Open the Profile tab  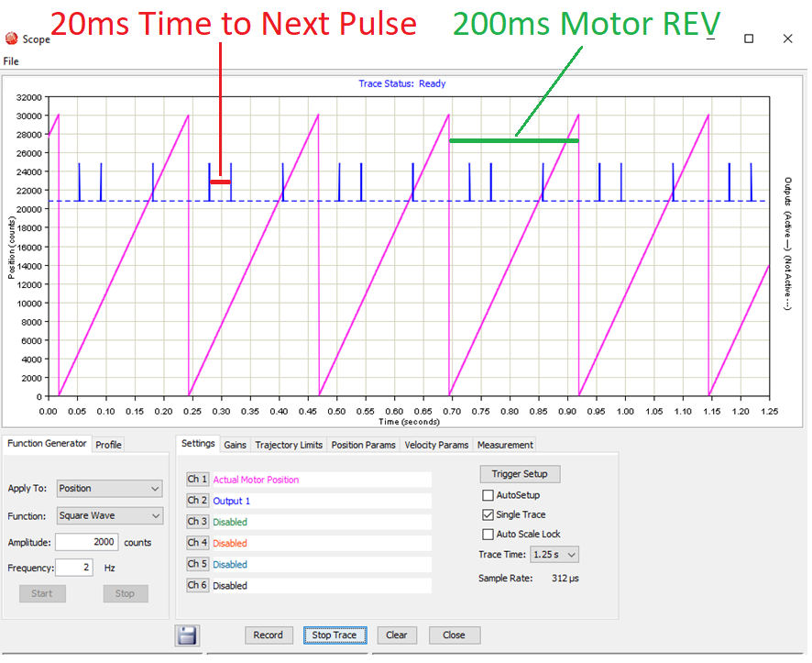coord(108,445)
